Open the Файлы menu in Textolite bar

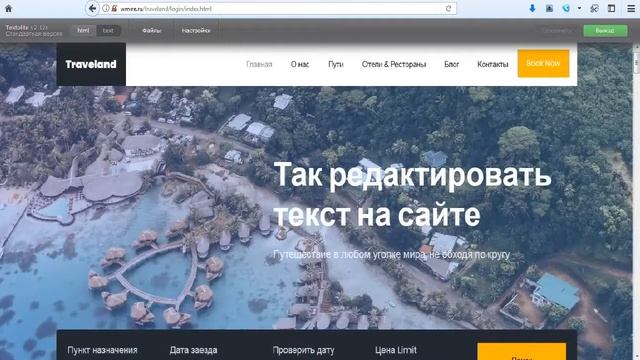click(151, 31)
